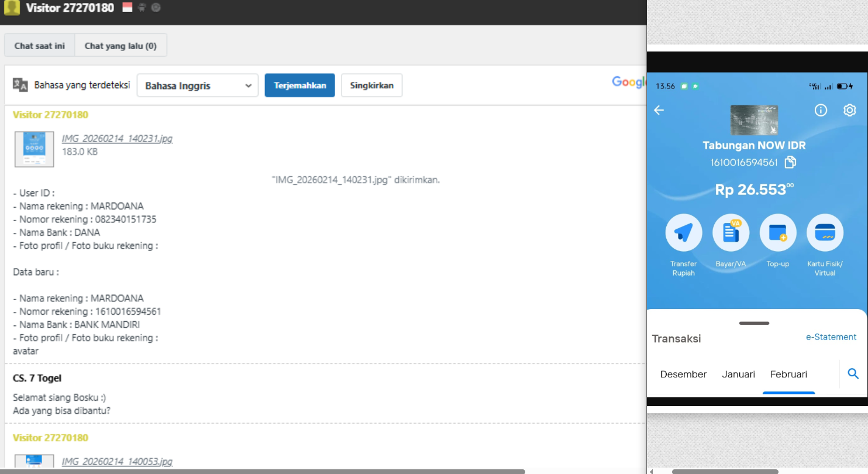Select the Desember transactions tab
Screen dimensions: 868x474
(x=684, y=375)
